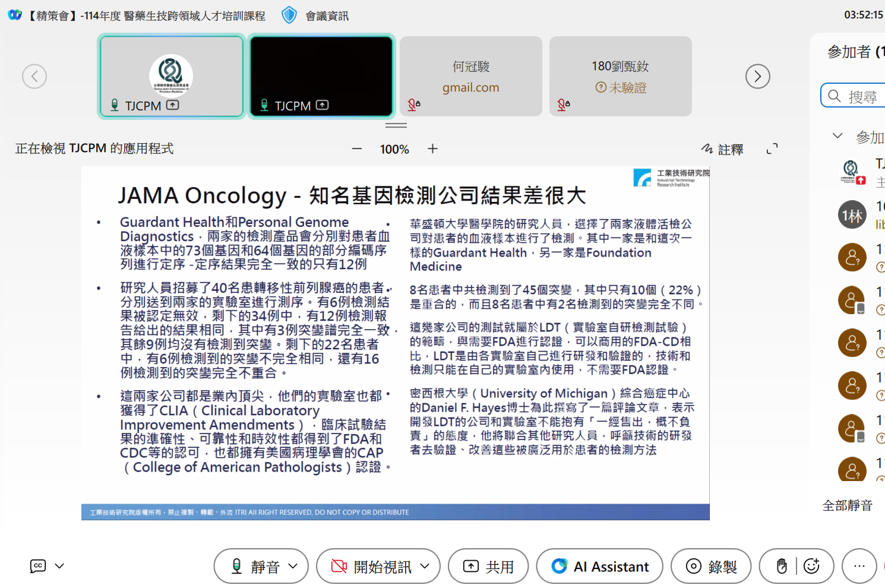Zoom out the shared content
The image size is (885, 588).
click(357, 148)
